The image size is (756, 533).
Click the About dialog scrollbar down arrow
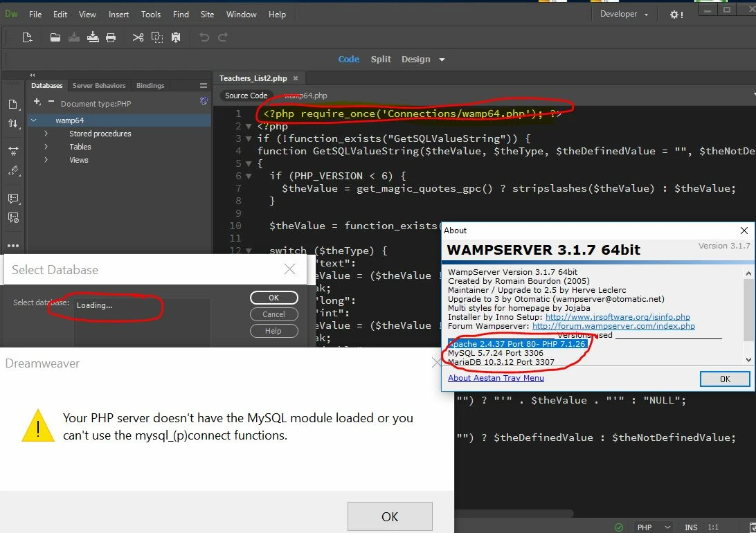[x=748, y=359]
